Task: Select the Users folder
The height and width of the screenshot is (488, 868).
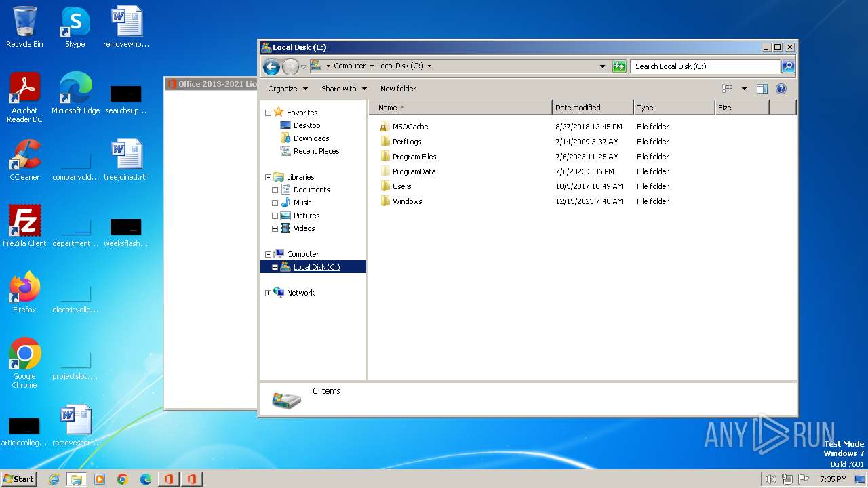Action: click(x=401, y=186)
